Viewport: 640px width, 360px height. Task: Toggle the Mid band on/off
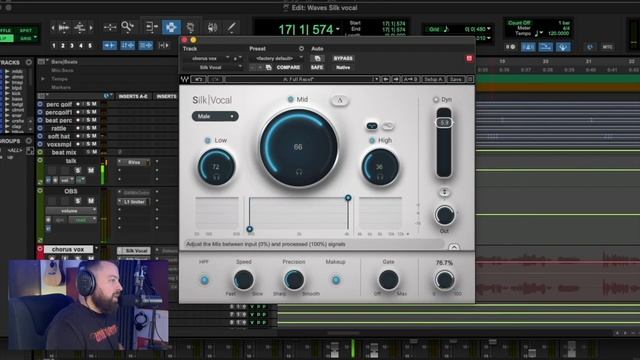coord(290,99)
